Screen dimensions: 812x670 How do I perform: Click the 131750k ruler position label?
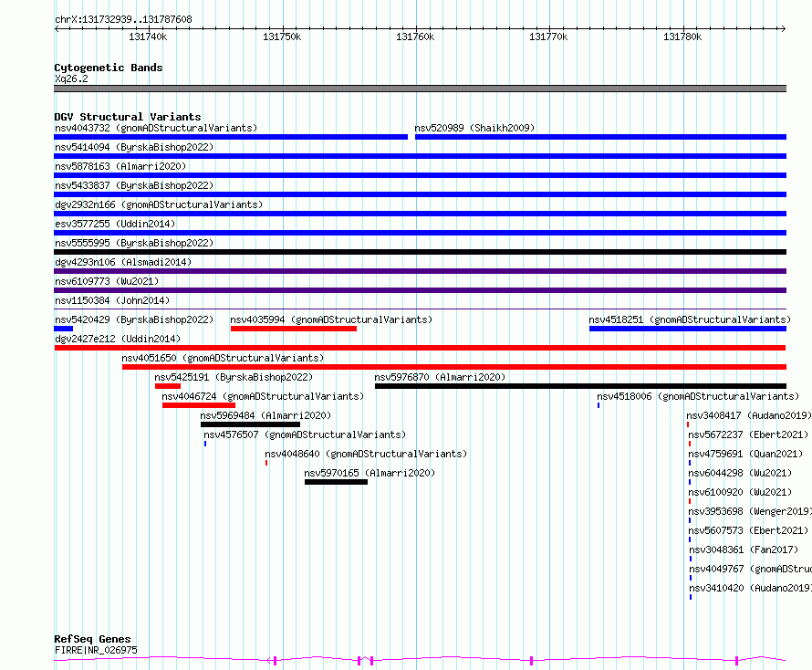point(282,37)
